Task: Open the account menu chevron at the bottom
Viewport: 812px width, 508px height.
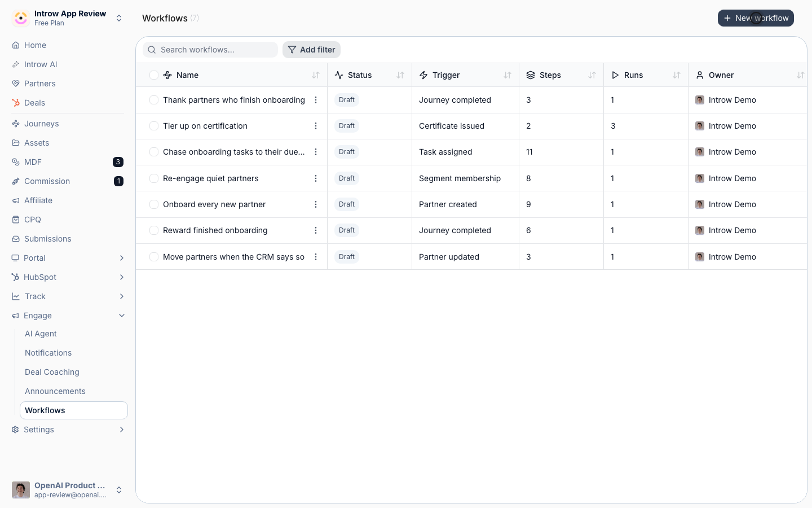Action: point(119,490)
